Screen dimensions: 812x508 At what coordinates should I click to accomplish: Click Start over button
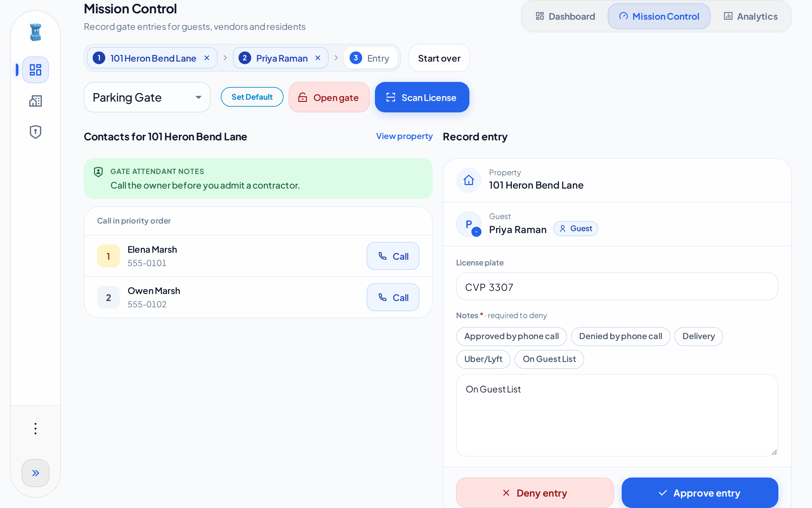tap(439, 58)
